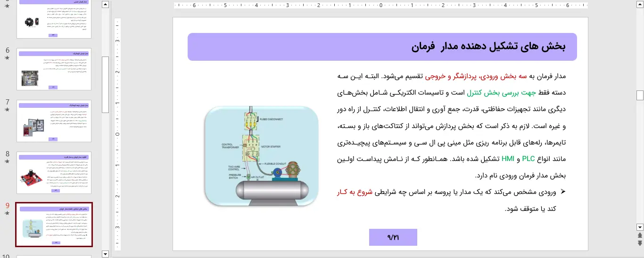Click main slide view scroll up arrow

pos(640,5)
